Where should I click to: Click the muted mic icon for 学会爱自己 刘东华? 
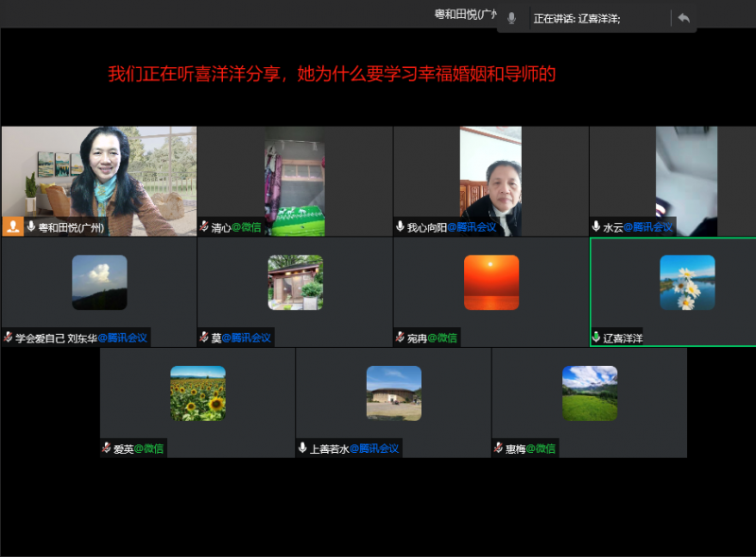tap(9, 338)
